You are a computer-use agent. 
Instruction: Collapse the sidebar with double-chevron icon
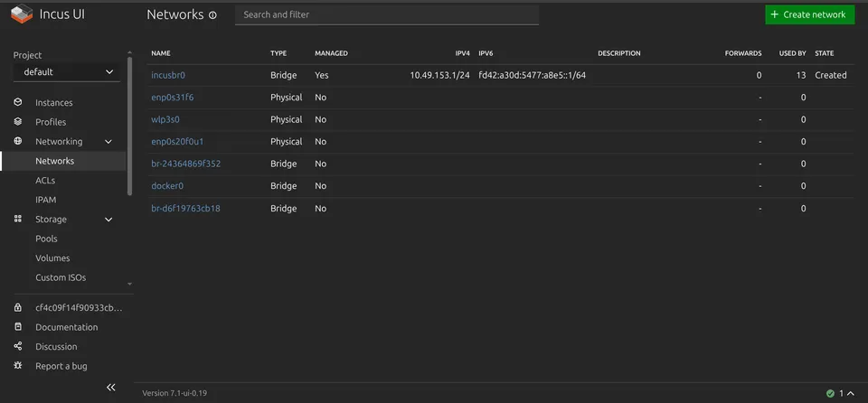pos(110,388)
